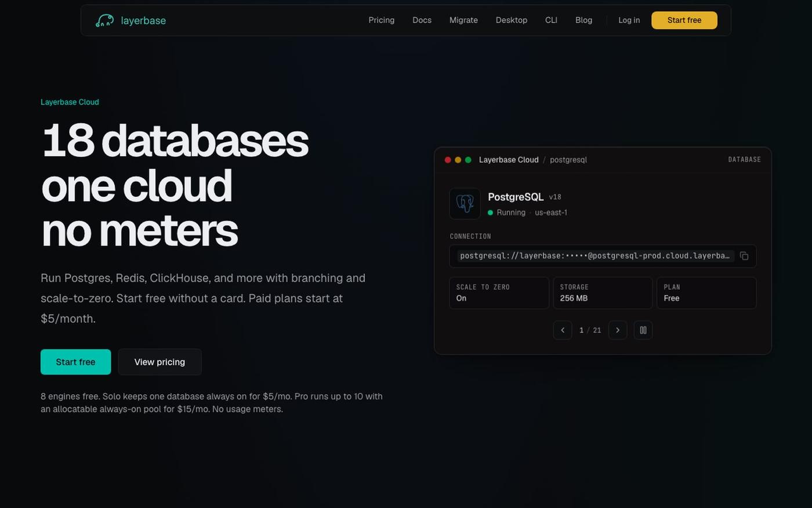Click the green Running status indicator
The height and width of the screenshot is (508, 812).
[491, 212]
